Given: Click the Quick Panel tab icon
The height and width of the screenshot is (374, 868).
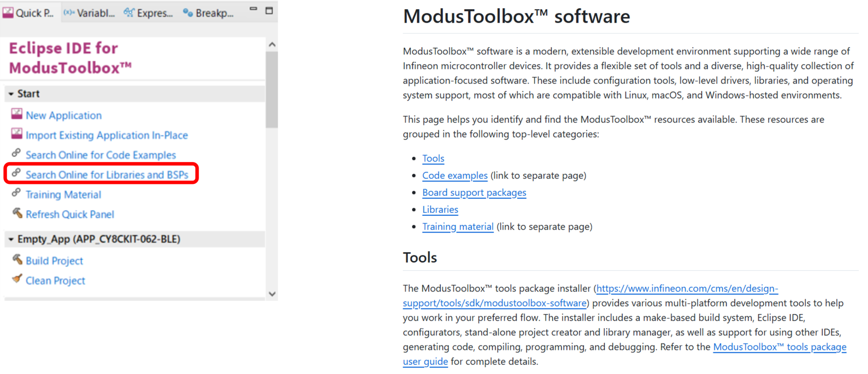Looking at the screenshot, I should (x=8, y=13).
